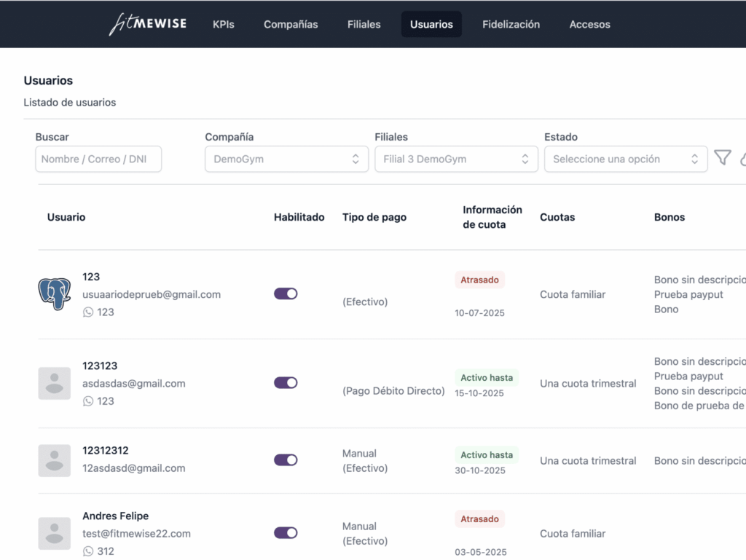Click the Atrasado badge dated 03-05-2025
746x560 pixels.
pyautogui.click(x=479, y=518)
